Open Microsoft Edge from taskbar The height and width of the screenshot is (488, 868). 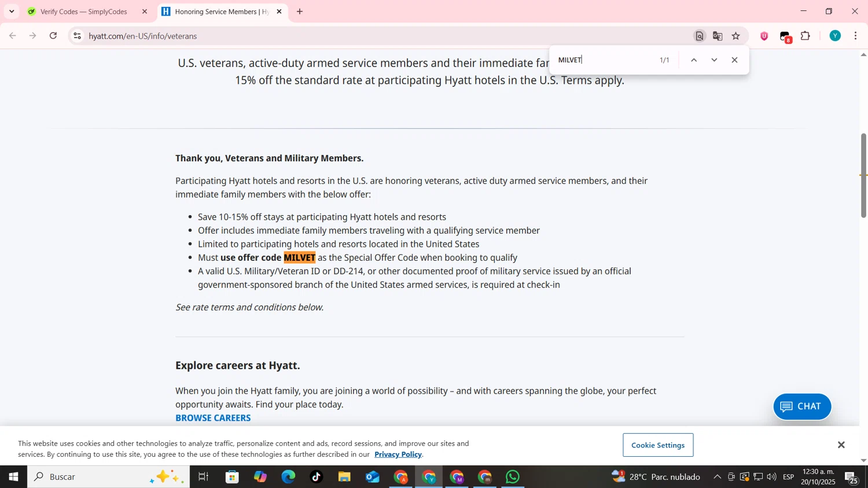[x=288, y=477]
